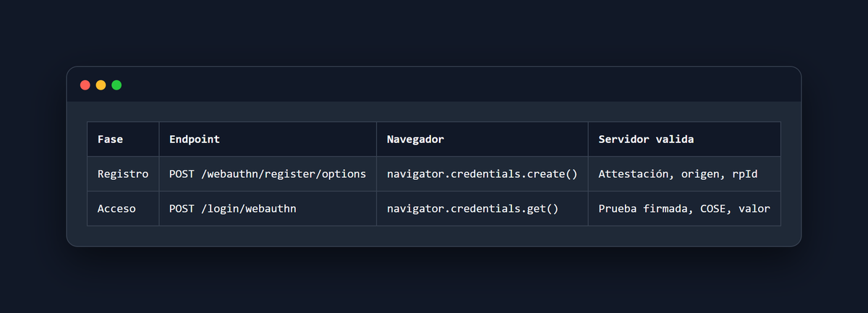Click "POST /login/webauthn" cell
This screenshot has width=868, height=313.
[268, 209]
